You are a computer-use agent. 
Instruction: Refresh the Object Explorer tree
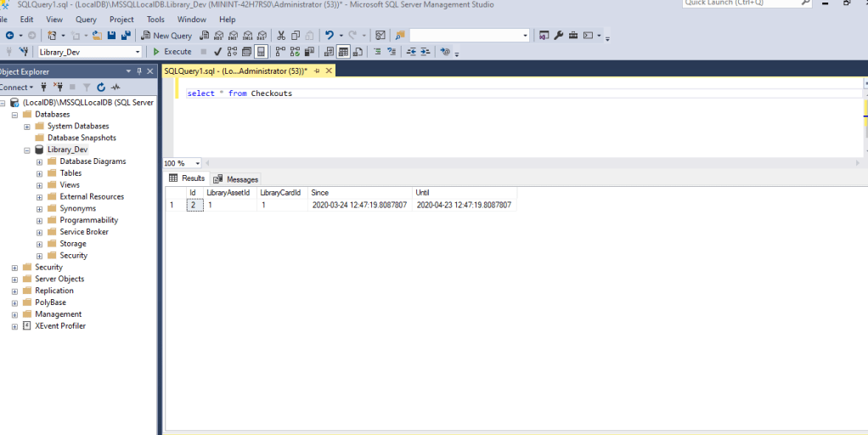pyautogui.click(x=101, y=88)
